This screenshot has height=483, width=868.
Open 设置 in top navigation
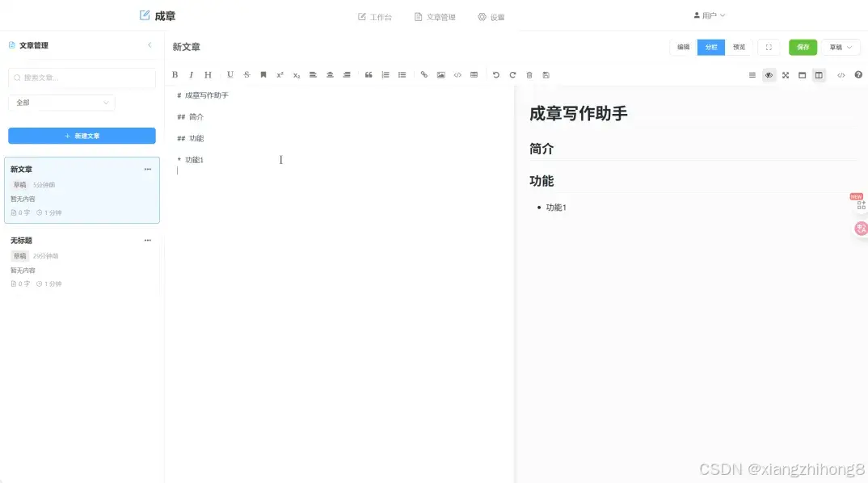[x=491, y=17]
